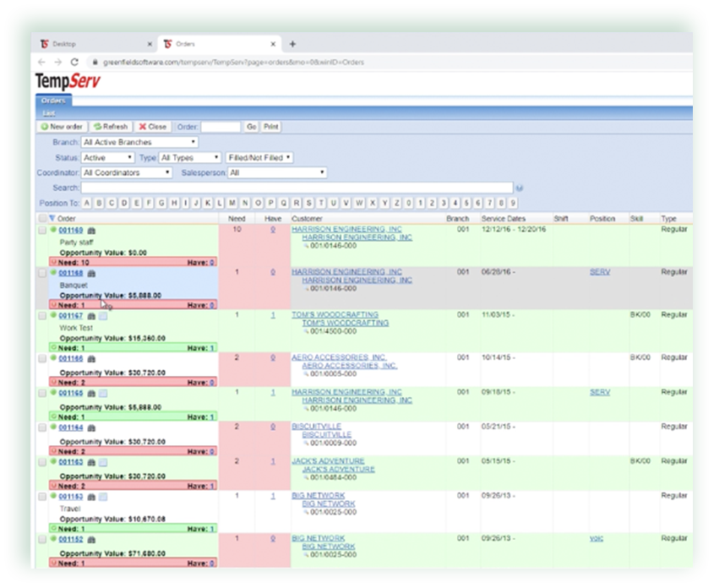The image size is (714, 588).
Task: Click the Refresh button in toolbar
Action: pos(111,127)
